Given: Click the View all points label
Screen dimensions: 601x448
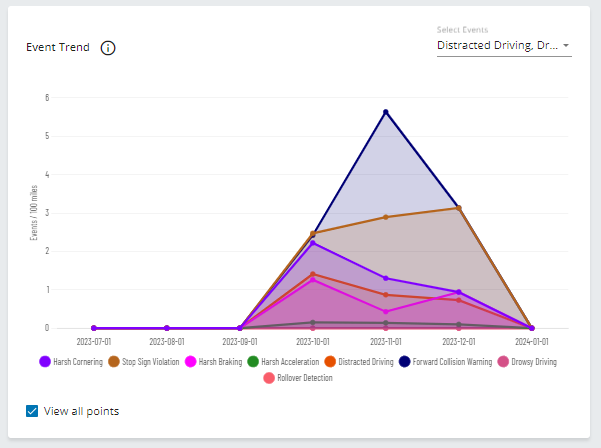Looking at the screenshot, I should (x=81, y=411).
